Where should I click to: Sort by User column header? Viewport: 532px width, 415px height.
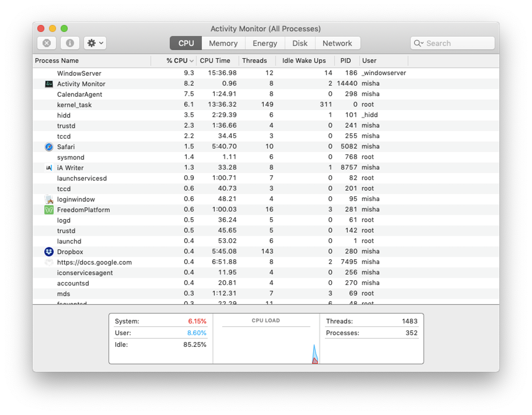click(384, 61)
